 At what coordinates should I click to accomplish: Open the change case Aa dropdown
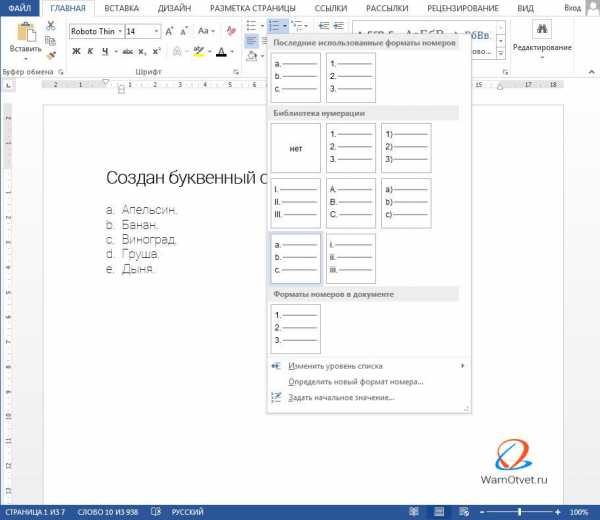(x=206, y=31)
